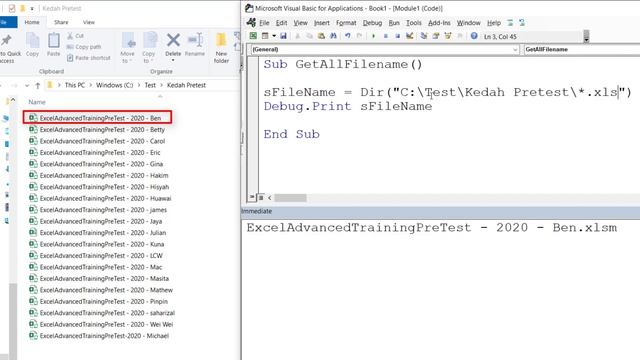Image resolution: width=640 pixels, height=360 pixels.
Task: Open the Help menu in VBA editor
Action: click(x=493, y=23)
